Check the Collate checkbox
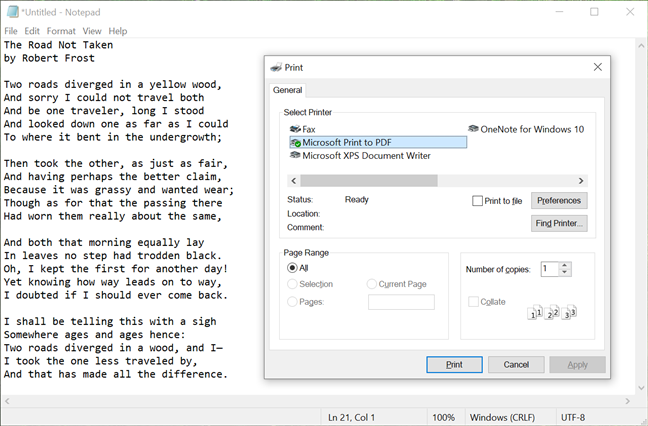Screen dimensions: 648x426 pos(473,302)
